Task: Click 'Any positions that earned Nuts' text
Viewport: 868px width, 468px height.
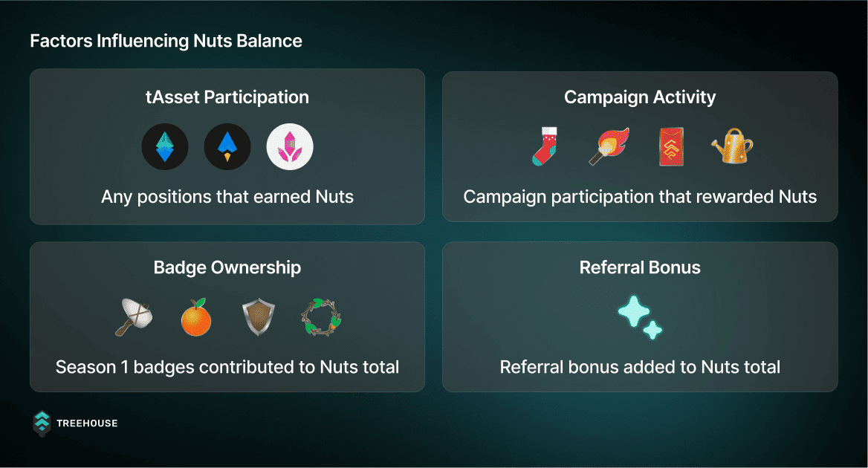Action: (227, 197)
